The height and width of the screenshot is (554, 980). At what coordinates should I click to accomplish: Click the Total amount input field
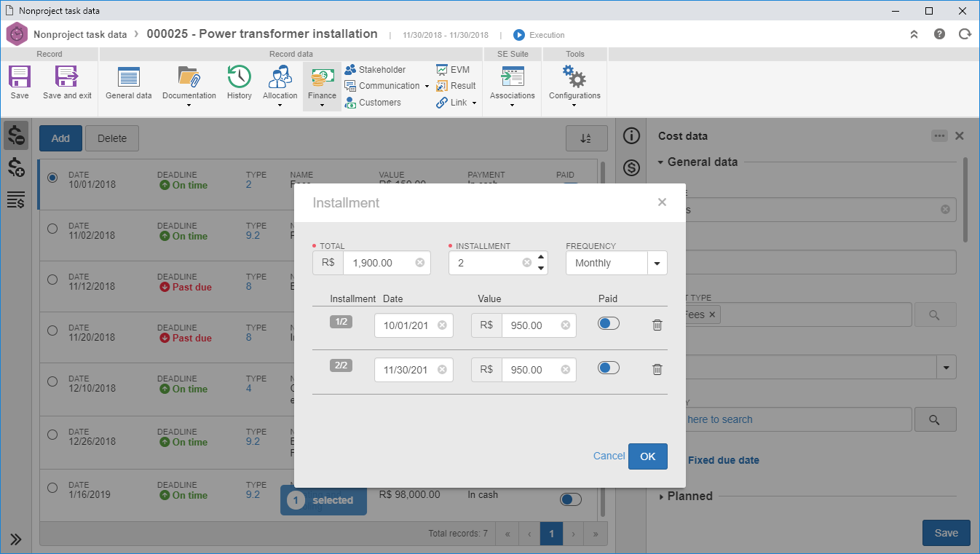(387, 263)
